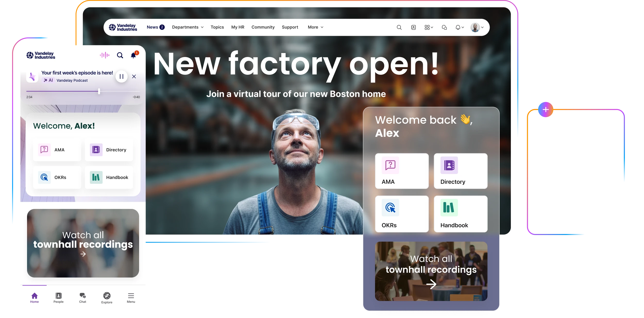Open Watch all townhall recordings
644x318 pixels.
pyautogui.click(x=83, y=243)
